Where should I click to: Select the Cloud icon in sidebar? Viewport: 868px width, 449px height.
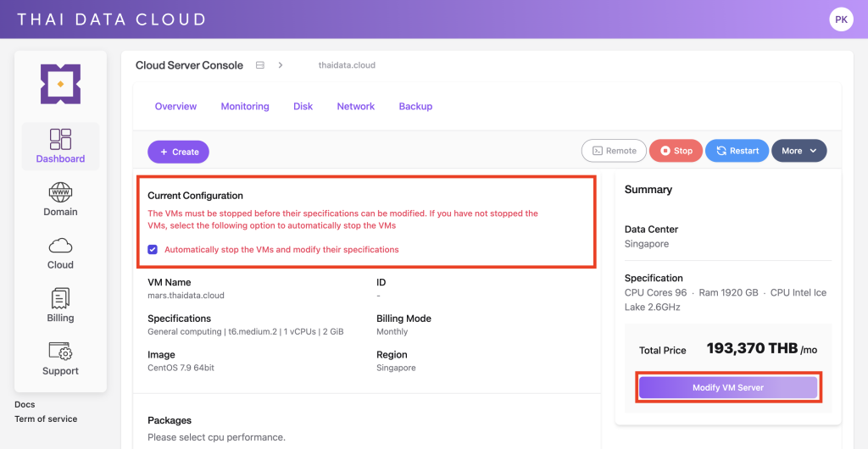coord(60,246)
